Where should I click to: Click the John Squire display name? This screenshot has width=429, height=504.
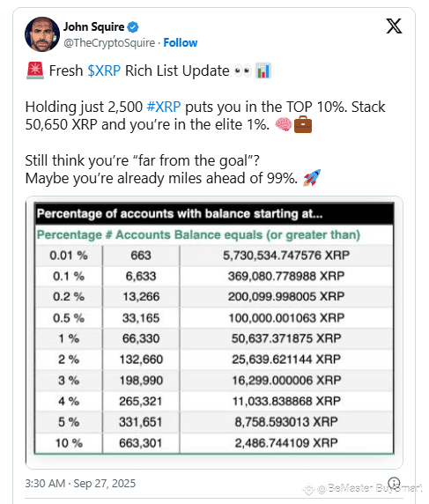point(93,27)
